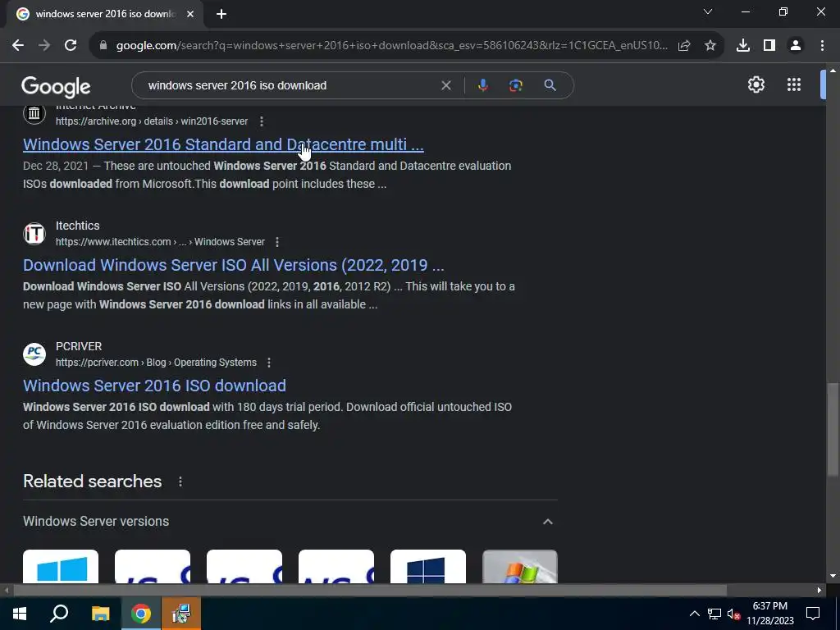
Task: Open options for Itechtics result
Action: (277, 242)
